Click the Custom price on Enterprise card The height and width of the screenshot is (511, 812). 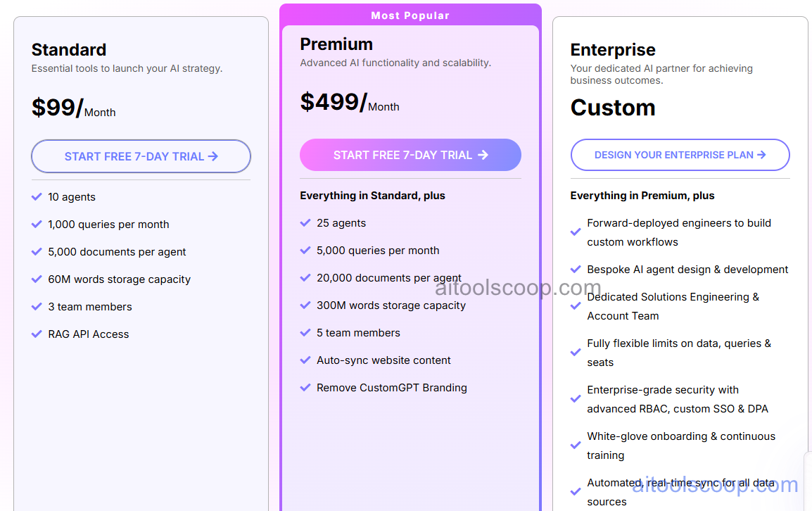point(613,108)
